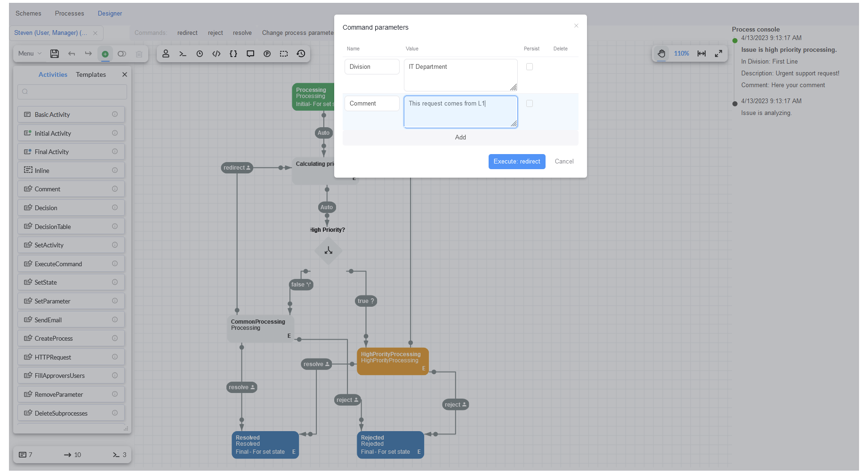Click Execute: redirect button
The width and height of the screenshot is (868, 474).
[x=517, y=162]
